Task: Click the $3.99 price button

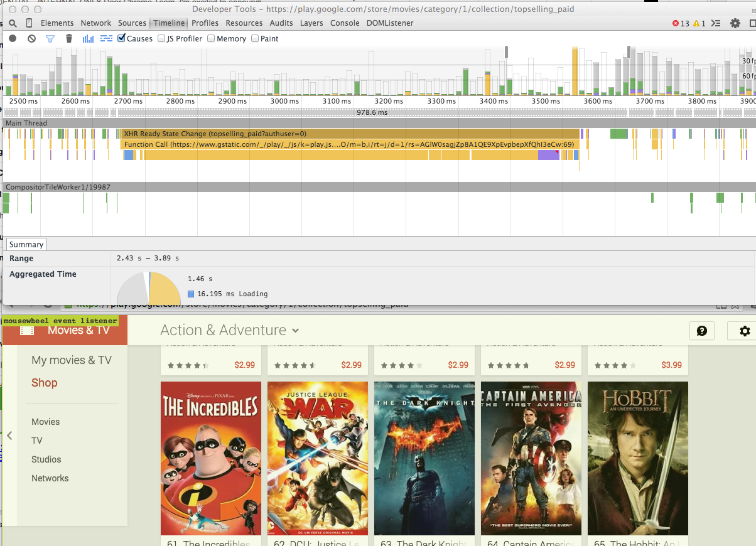Action: (x=671, y=365)
